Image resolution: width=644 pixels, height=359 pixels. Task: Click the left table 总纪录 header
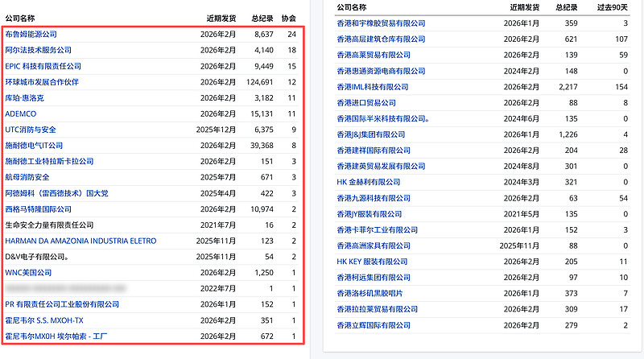click(x=262, y=19)
